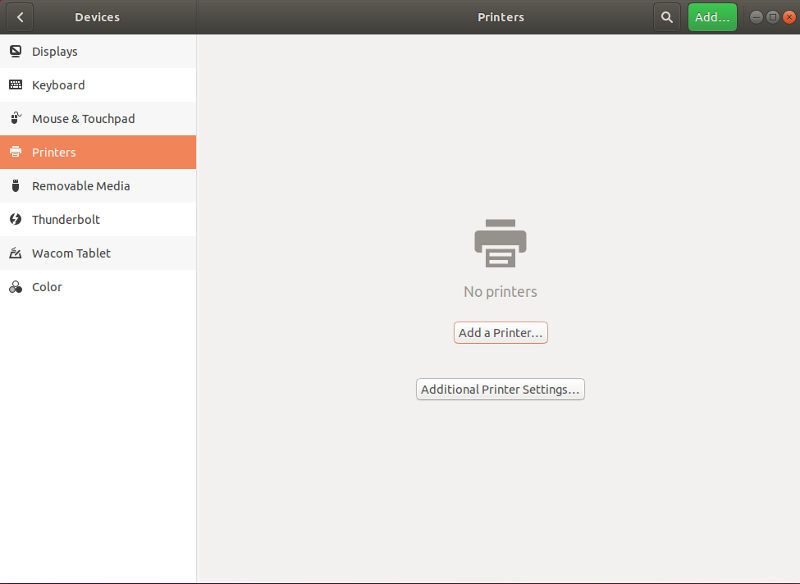Select the Removable Media icon

(x=16, y=186)
